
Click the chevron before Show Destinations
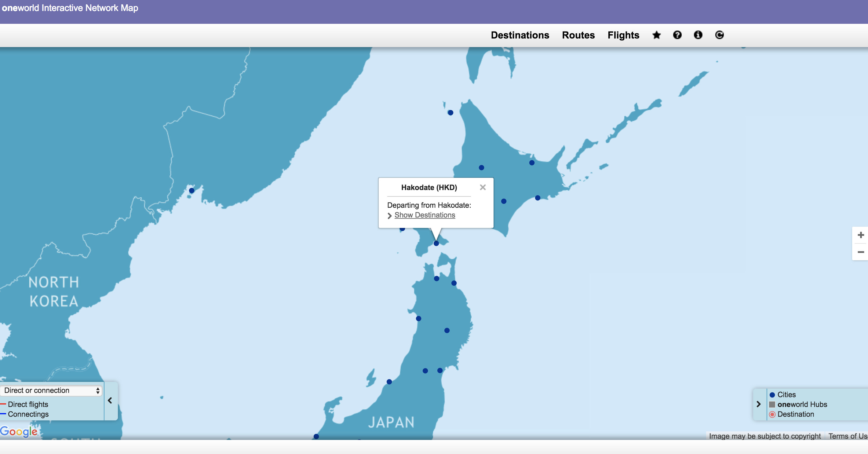pyautogui.click(x=389, y=216)
